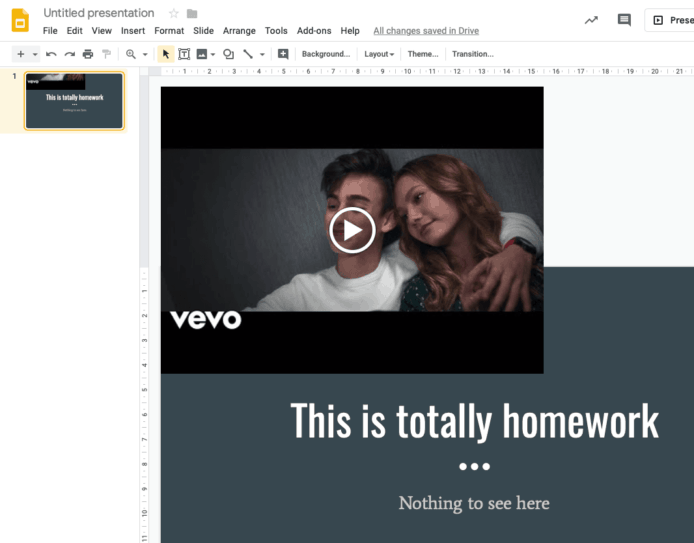The height and width of the screenshot is (543, 694).
Task: Choose the select cursor tool
Action: coord(166,54)
